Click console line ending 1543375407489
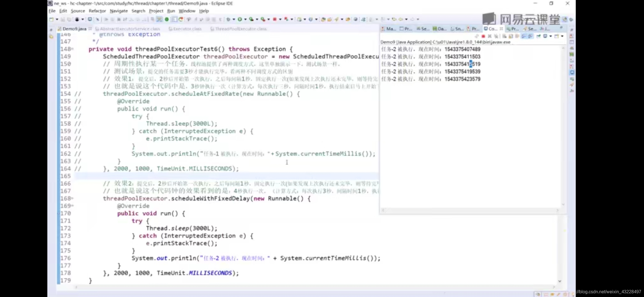 (x=431, y=49)
